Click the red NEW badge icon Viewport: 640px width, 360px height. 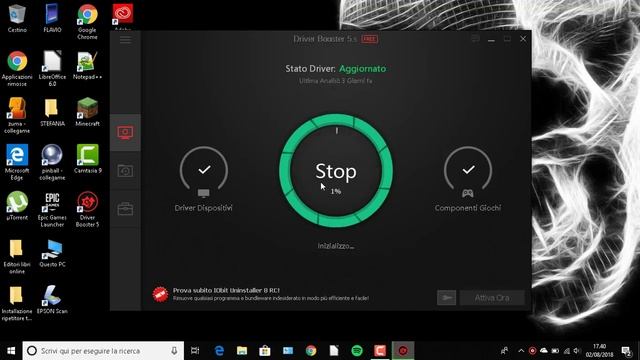coord(160,294)
